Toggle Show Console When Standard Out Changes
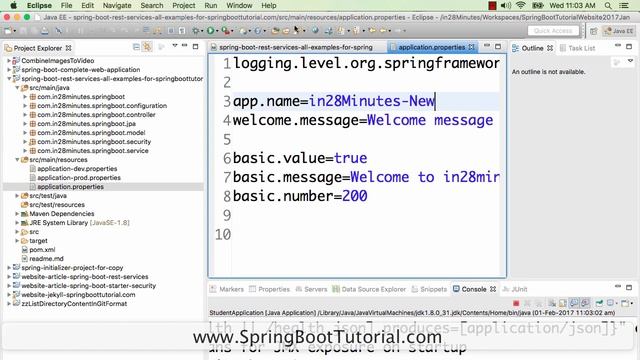Viewport: 640px width, 360px height. [x=574, y=303]
